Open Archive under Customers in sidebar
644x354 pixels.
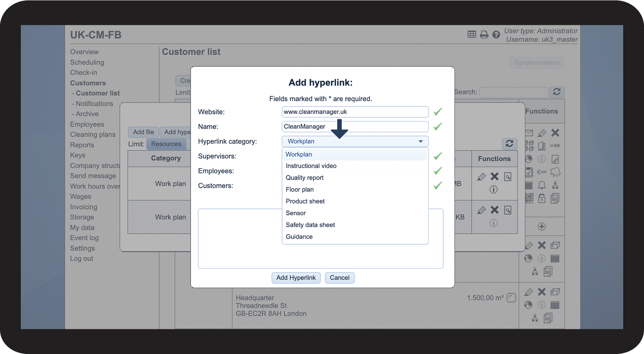(87, 114)
